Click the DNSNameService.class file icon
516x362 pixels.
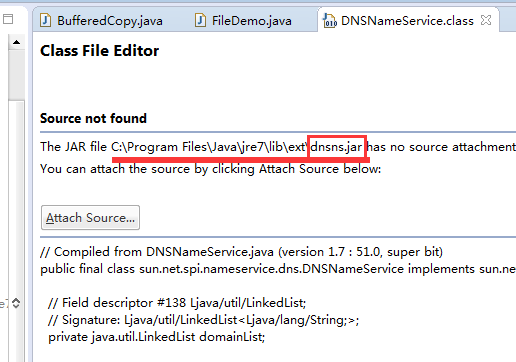point(330,20)
